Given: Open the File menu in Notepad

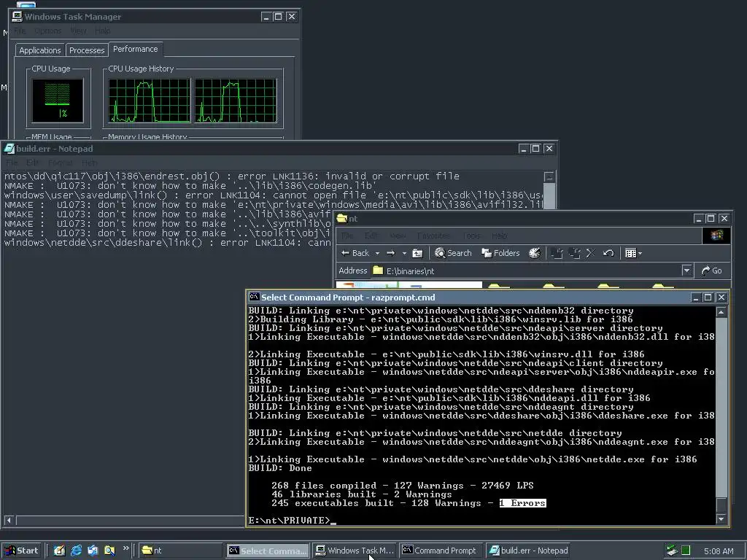Looking at the screenshot, I should click(x=12, y=163).
